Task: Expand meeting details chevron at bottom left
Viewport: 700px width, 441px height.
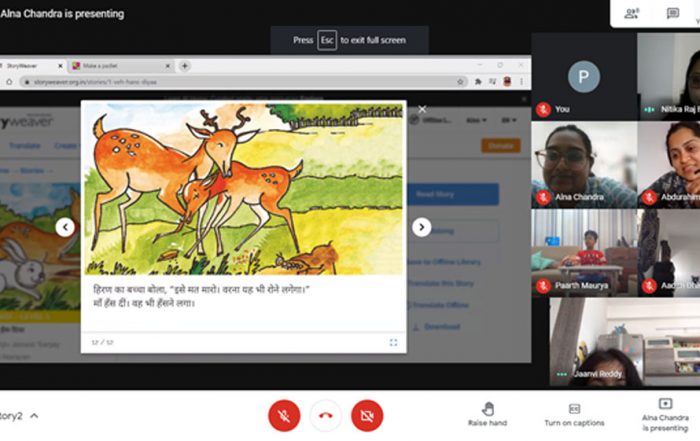Action: click(x=34, y=415)
